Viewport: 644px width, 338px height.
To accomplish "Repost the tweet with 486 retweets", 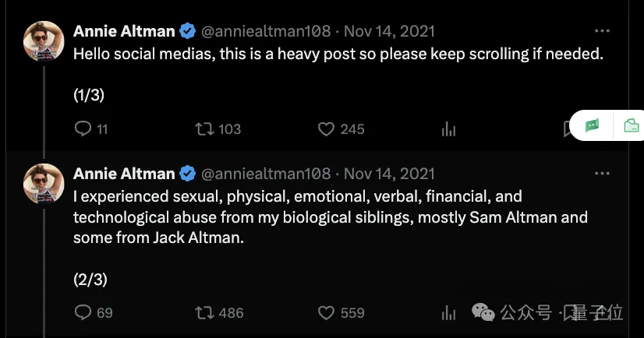I will (204, 312).
